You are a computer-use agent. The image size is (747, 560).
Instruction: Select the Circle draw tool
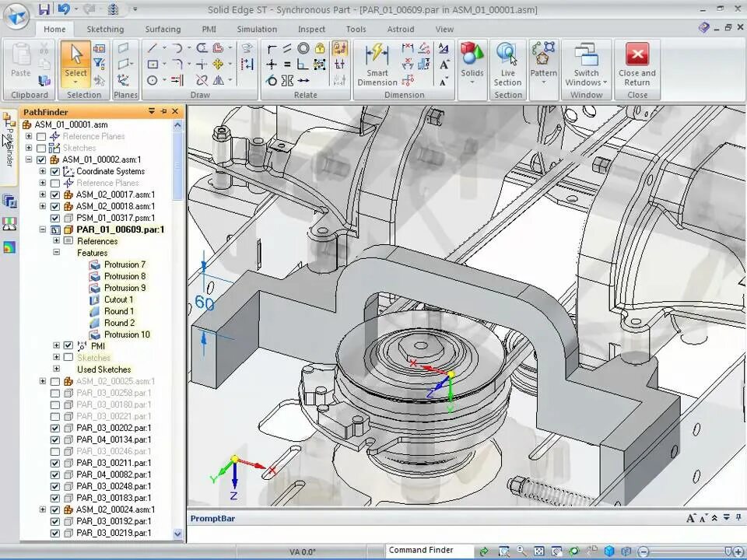[x=153, y=80]
